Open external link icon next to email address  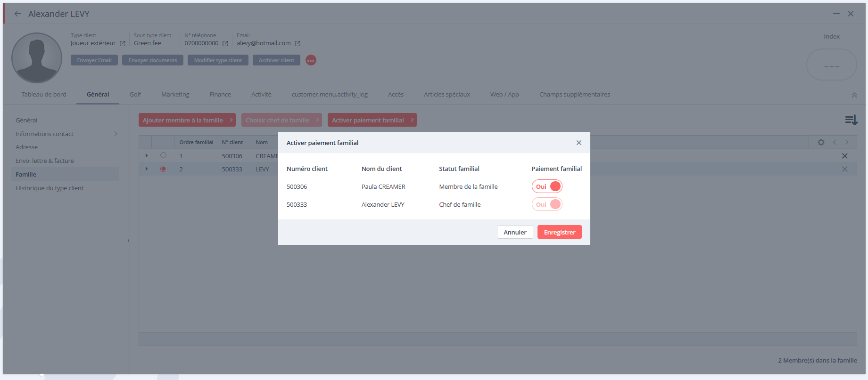coord(298,43)
